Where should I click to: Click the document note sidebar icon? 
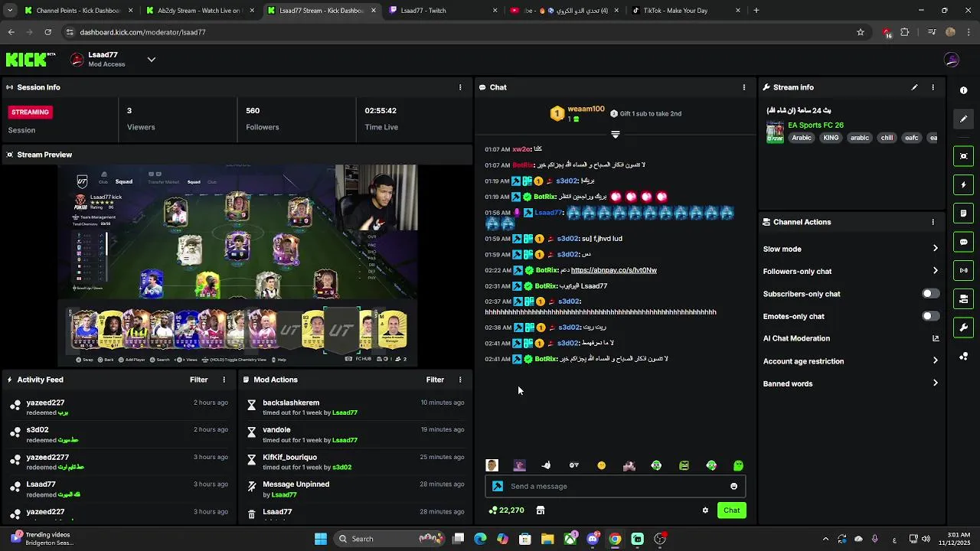(963, 214)
